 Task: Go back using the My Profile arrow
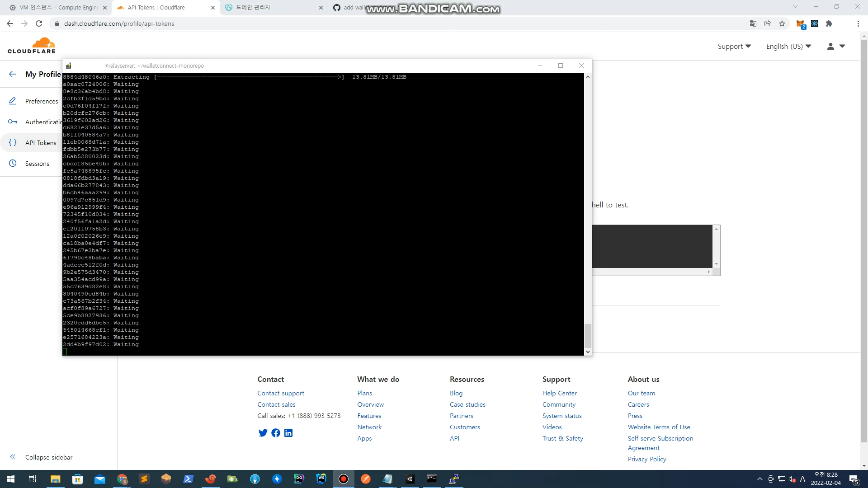[x=13, y=74]
